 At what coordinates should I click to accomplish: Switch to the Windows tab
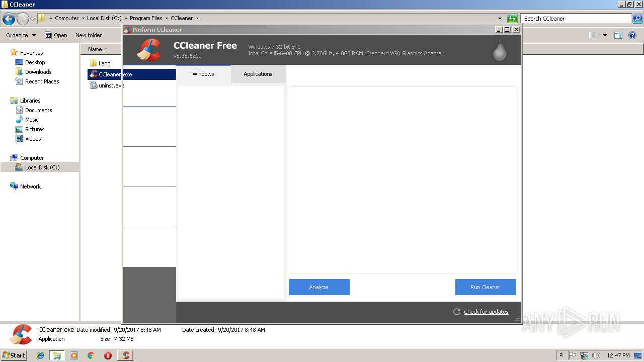[203, 74]
